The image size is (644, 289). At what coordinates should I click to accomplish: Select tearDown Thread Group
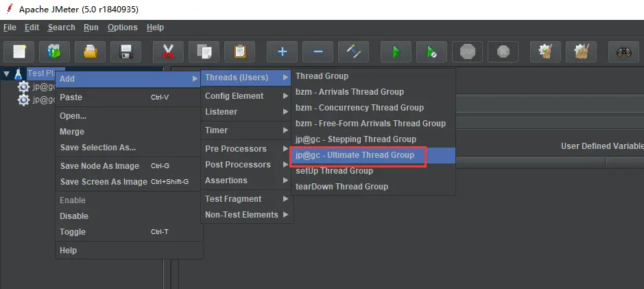[x=373, y=187]
